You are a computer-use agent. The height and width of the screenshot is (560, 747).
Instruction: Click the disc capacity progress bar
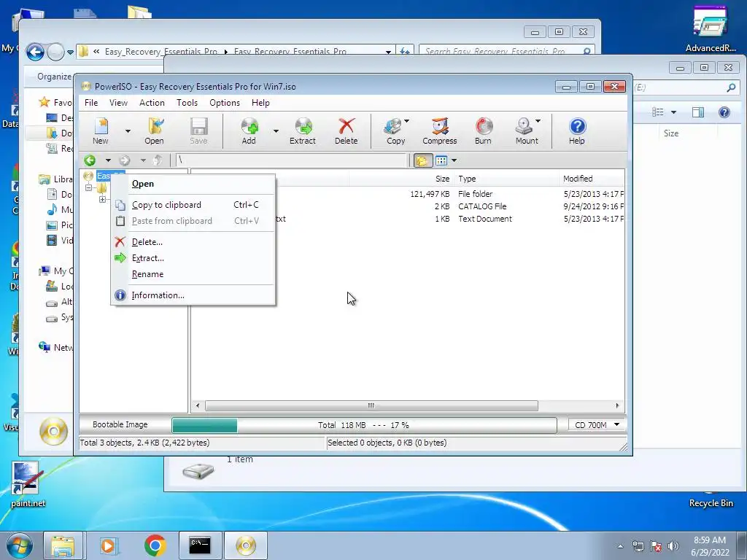364,425
